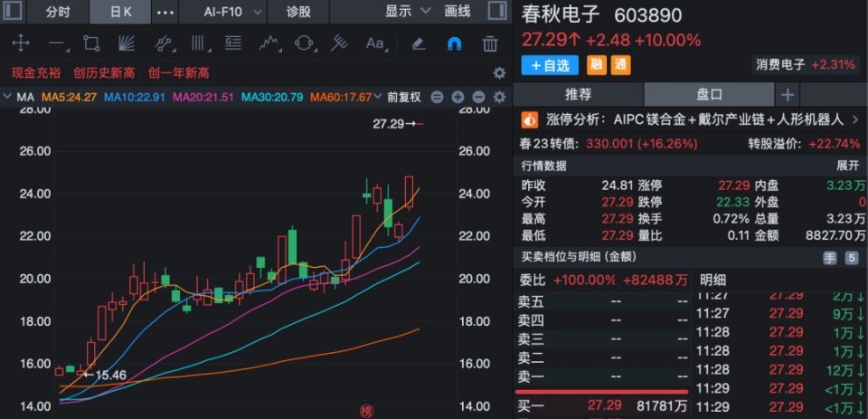Click the trash can delete-all icon
Viewport: 868px width, 419px height.
pyautogui.click(x=490, y=43)
